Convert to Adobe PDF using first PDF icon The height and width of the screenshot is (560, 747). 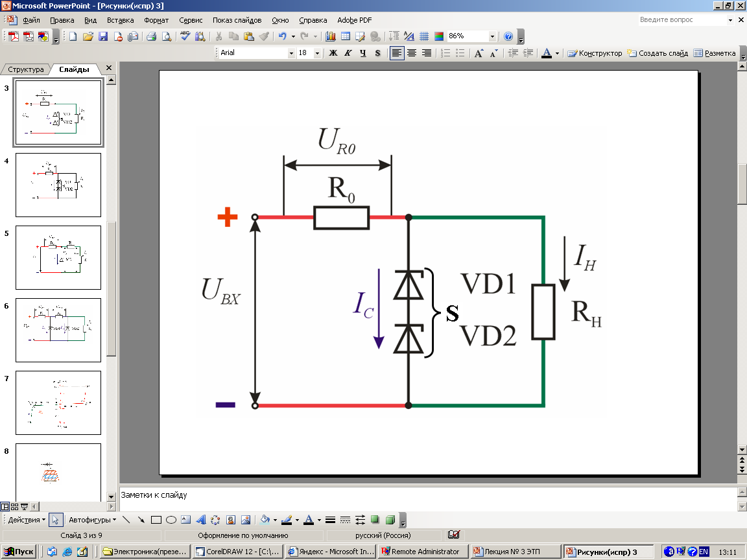[x=14, y=36]
